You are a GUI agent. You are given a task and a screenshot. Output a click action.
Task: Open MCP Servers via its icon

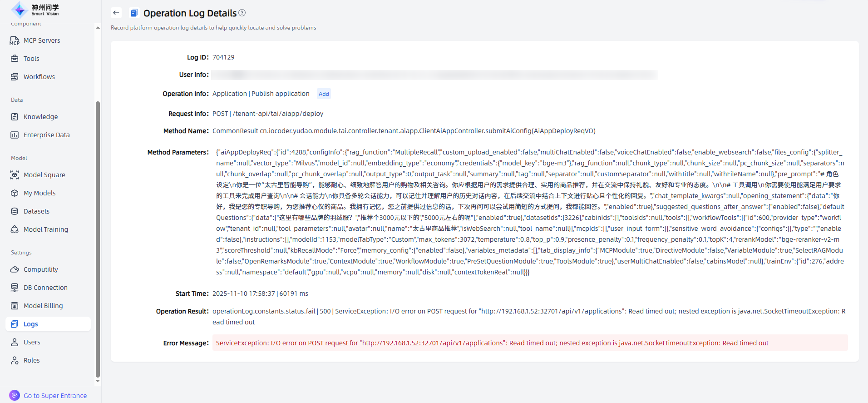15,40
